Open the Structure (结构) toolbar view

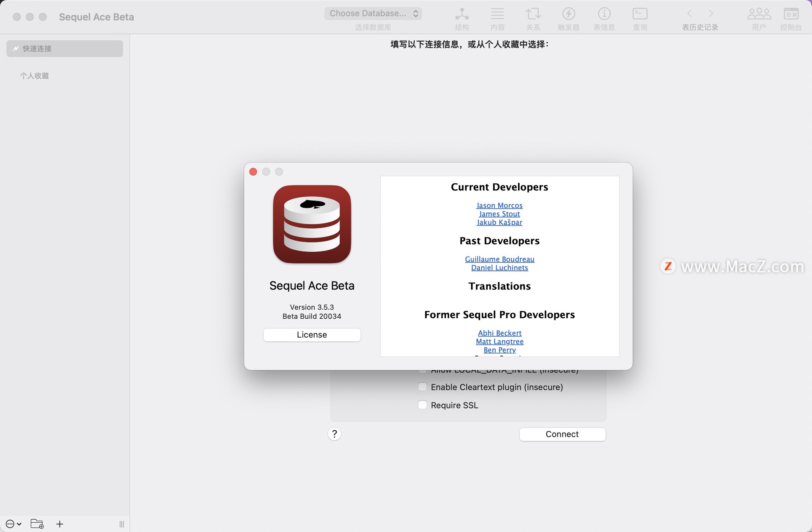pyautogui.click(x=462, y=19)
